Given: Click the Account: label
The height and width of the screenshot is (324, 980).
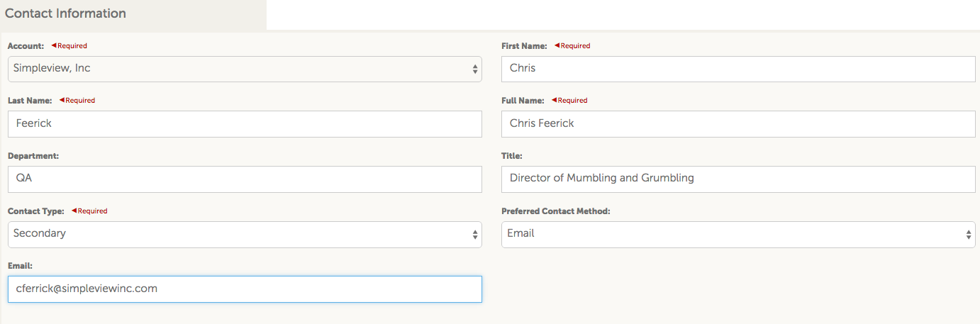Looking at the screenshot, I should point(26,46).
